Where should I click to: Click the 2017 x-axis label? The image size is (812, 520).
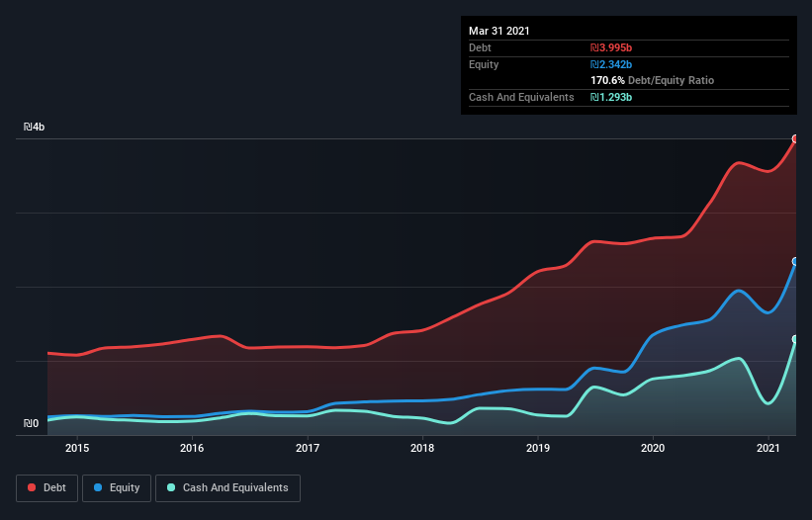[308, 448]
